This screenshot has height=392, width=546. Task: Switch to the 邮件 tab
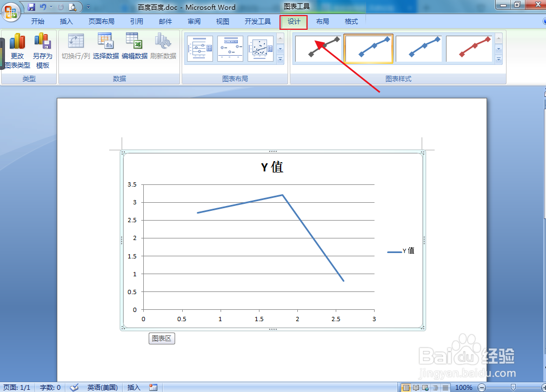pyautogui.click(x=165, y=22)
